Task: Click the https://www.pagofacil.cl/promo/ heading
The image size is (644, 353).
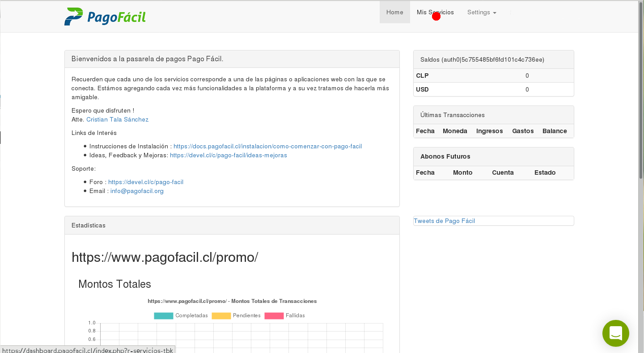Action: (x=165, y=257)
